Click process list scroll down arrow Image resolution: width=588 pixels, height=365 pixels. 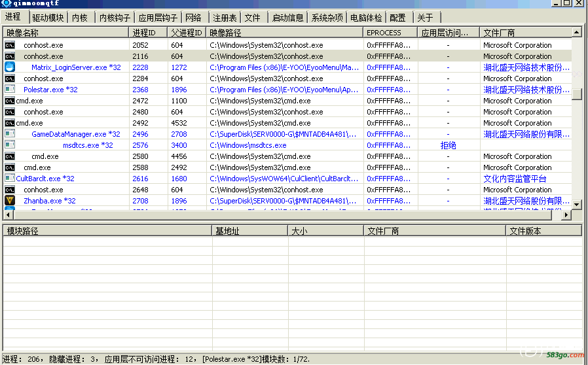[x=576, y=205]
